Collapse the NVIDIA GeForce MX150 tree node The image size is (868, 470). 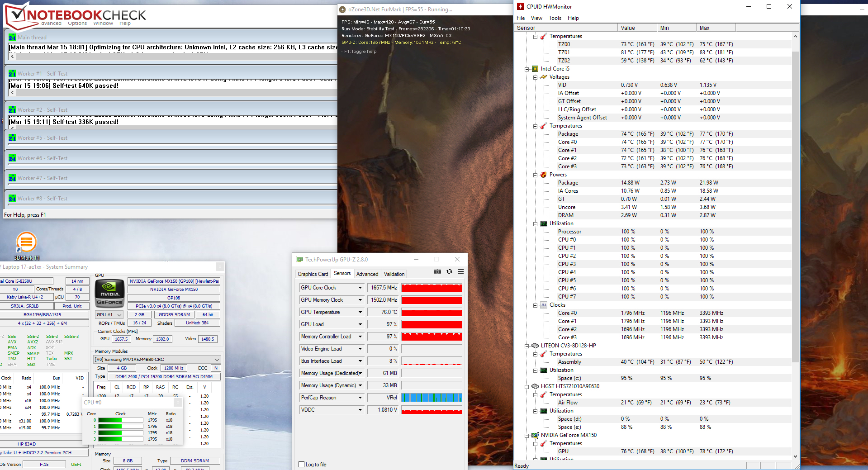click(x=527, y=436)
